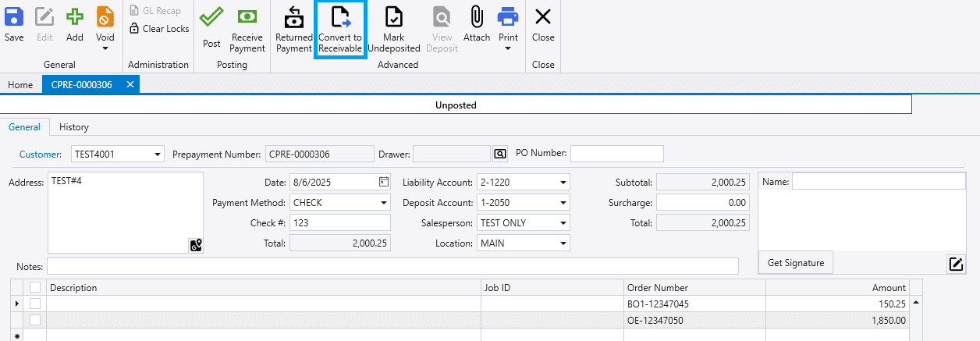Image resolution: width=980 pixels, height=341 pixels.
Task: Clear Locks in Administration group
Action: coord(159,29)
